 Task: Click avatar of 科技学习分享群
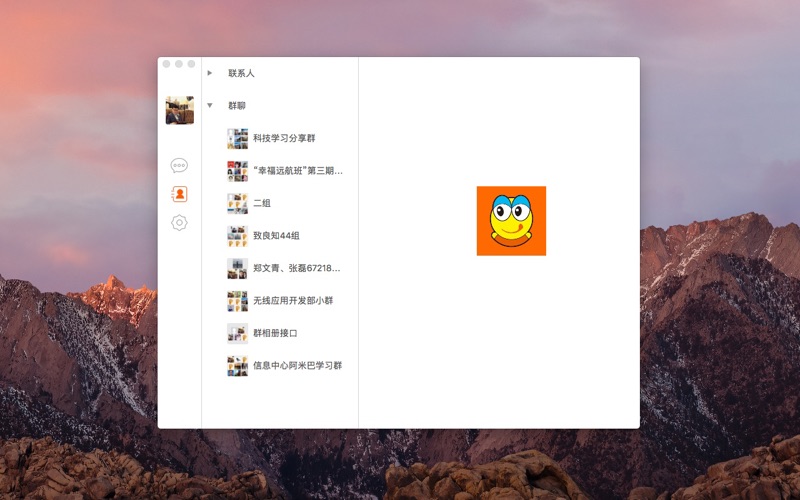point(237,138)
